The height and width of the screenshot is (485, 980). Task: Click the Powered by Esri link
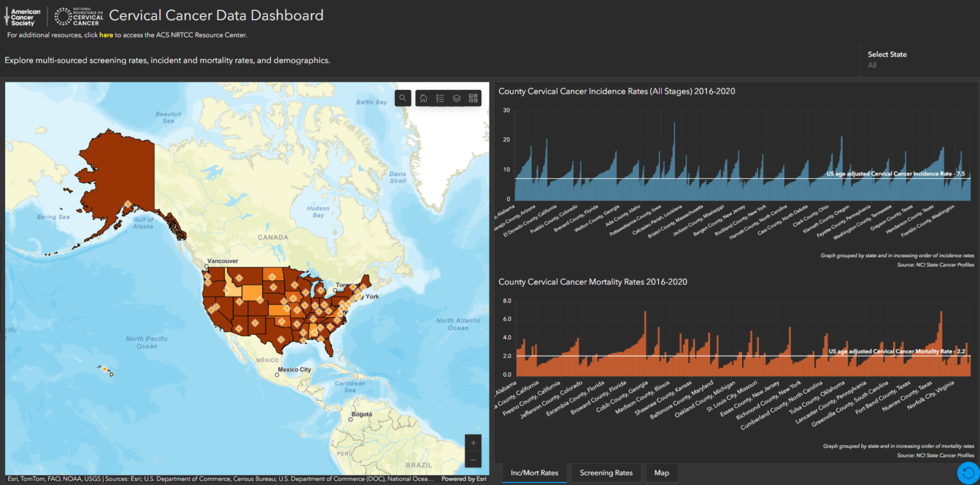point(463,478)
